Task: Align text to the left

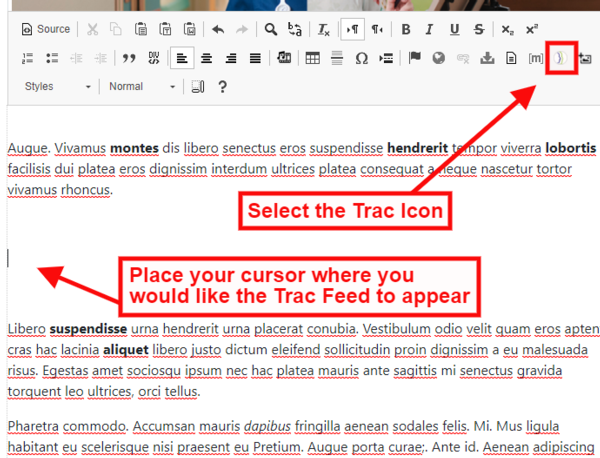Action: click(182, 58)
